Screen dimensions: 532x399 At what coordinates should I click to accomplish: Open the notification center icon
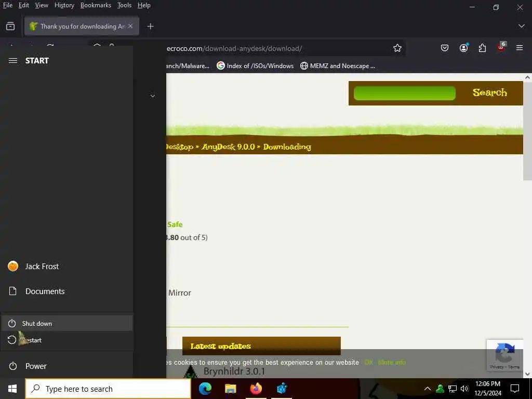point(515,389)
